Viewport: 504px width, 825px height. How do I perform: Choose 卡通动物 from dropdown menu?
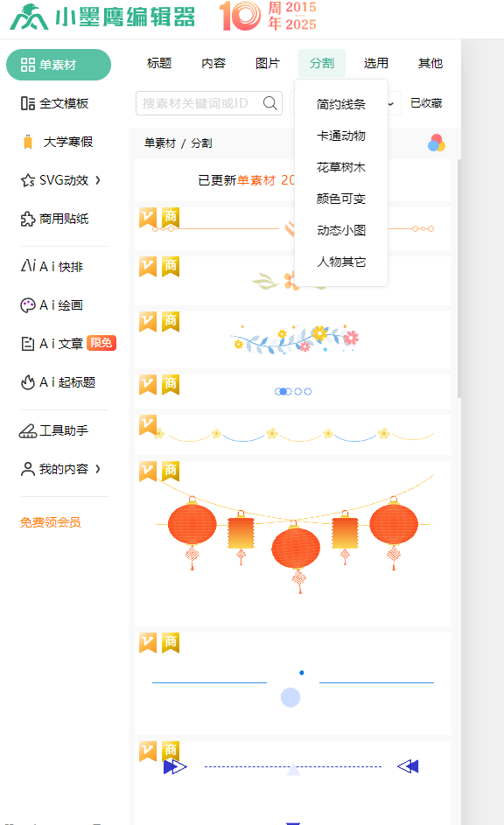tap(341, 136)
